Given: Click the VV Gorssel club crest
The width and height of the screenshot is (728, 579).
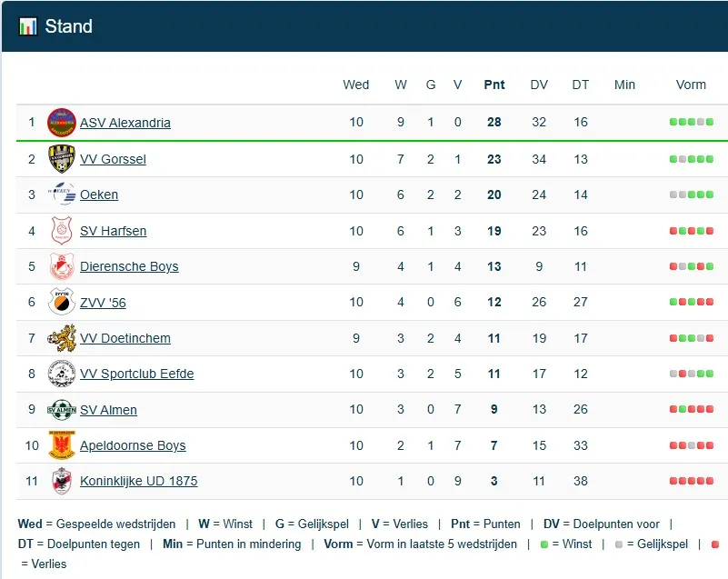Looking at the screenshot, I should [62, 159].
